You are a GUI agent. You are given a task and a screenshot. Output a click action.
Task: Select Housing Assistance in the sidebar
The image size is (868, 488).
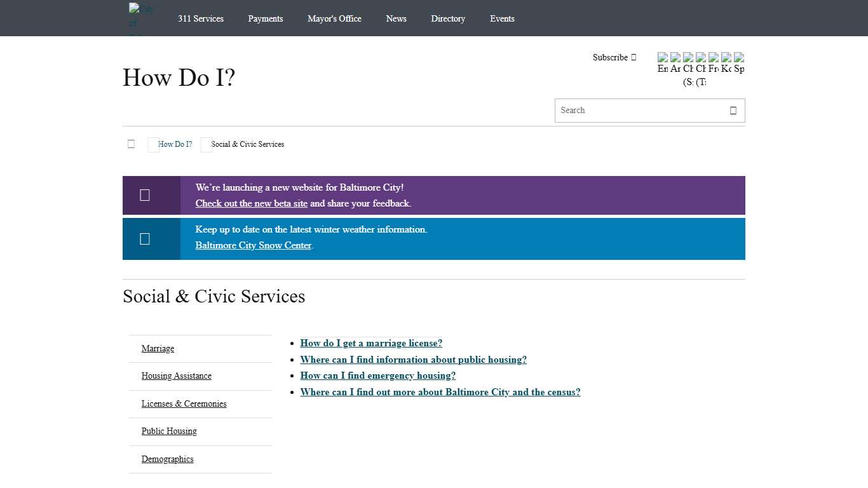pyautogui.click(x=176, y=376)
